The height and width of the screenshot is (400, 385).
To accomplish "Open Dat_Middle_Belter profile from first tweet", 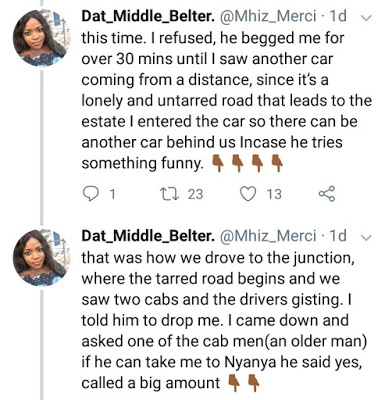I will pos(148,17).
